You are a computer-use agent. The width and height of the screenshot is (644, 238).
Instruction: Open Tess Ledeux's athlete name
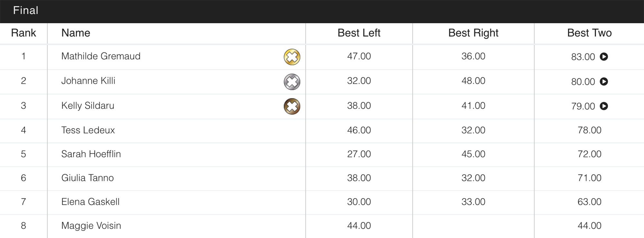(88, 130)
